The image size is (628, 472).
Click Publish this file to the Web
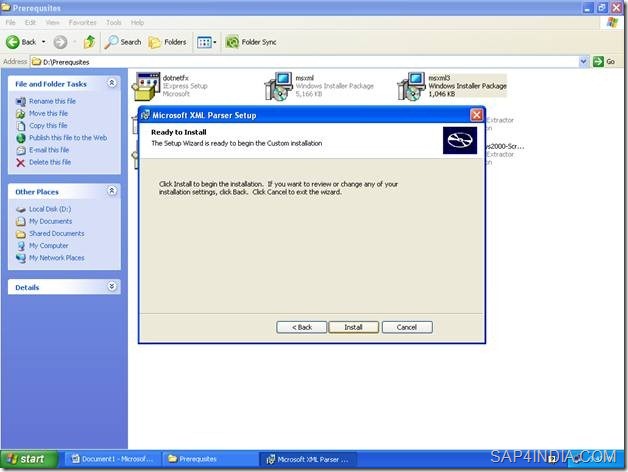tap(68, 137)
